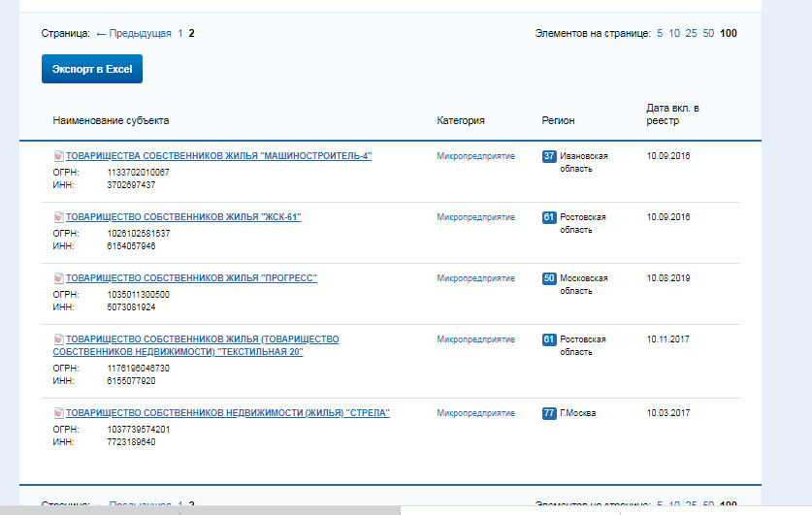Image resolution: width=812 pixels, height=515 pixels.
Task: Click Московская область region text
Action: tap(584, 284)
